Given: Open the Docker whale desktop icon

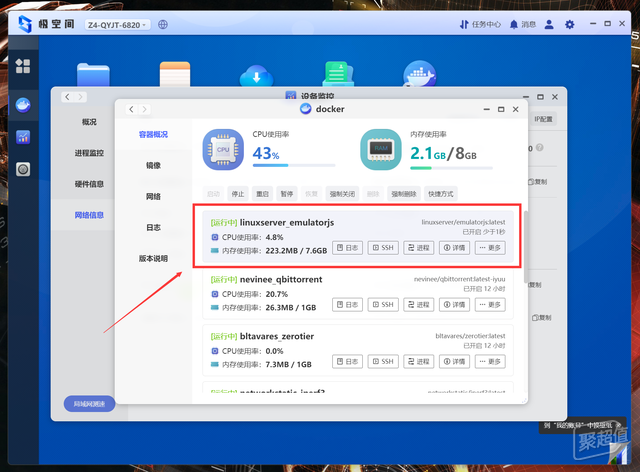Looking at the screenshot, I should coord(420,74).
